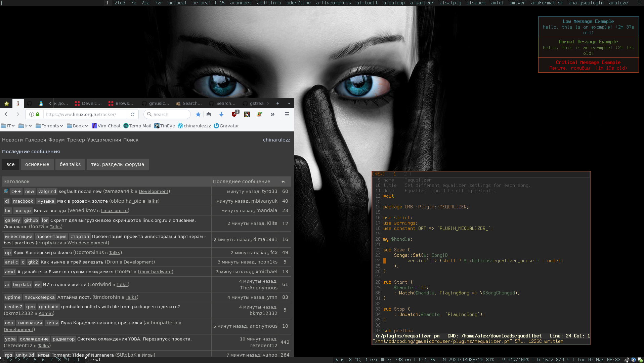Click the browser Search field
This screenshot has height=363, width=644.
167,114
